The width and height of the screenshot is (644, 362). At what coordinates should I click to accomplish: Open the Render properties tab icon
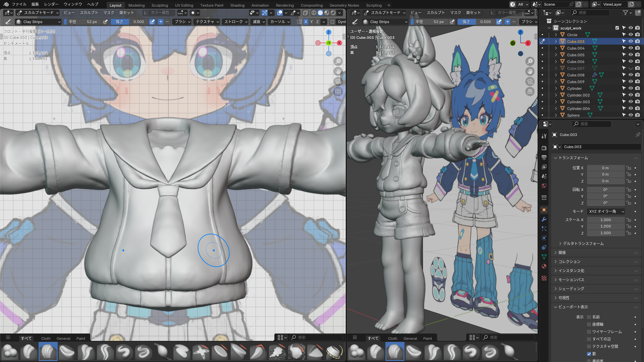(x=544, y=148)
